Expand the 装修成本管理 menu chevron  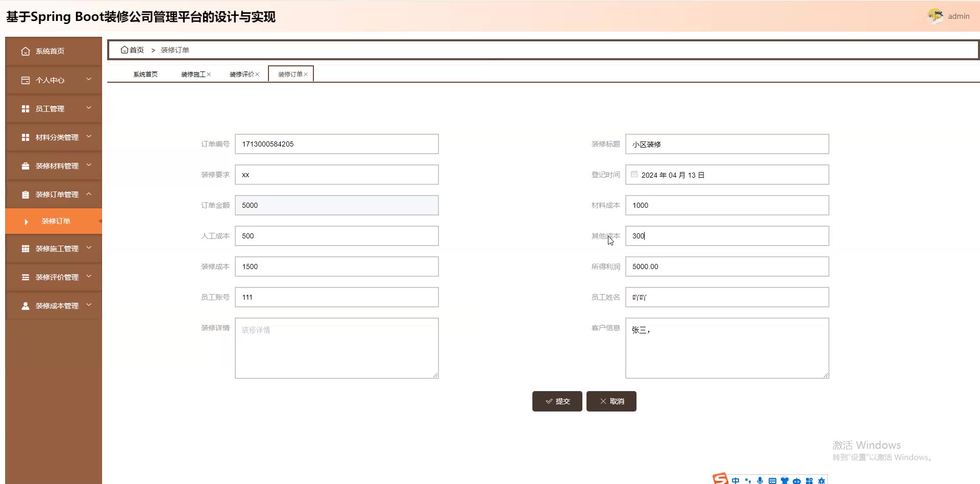(89, 305)
